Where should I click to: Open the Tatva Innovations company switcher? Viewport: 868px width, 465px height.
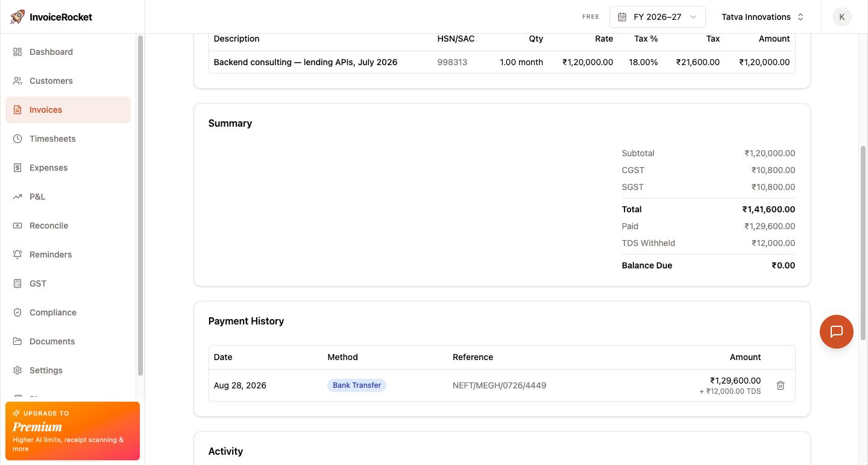pos(763,17)
